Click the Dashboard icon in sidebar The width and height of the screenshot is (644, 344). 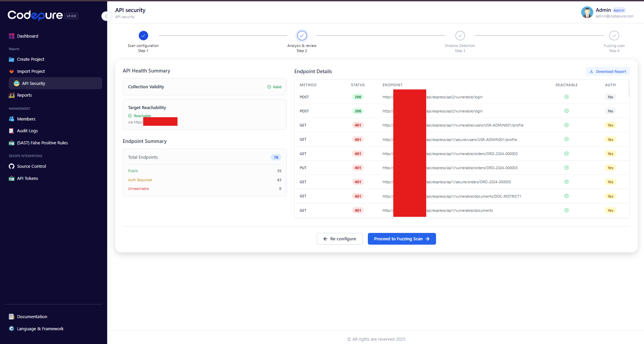(11, 36)
